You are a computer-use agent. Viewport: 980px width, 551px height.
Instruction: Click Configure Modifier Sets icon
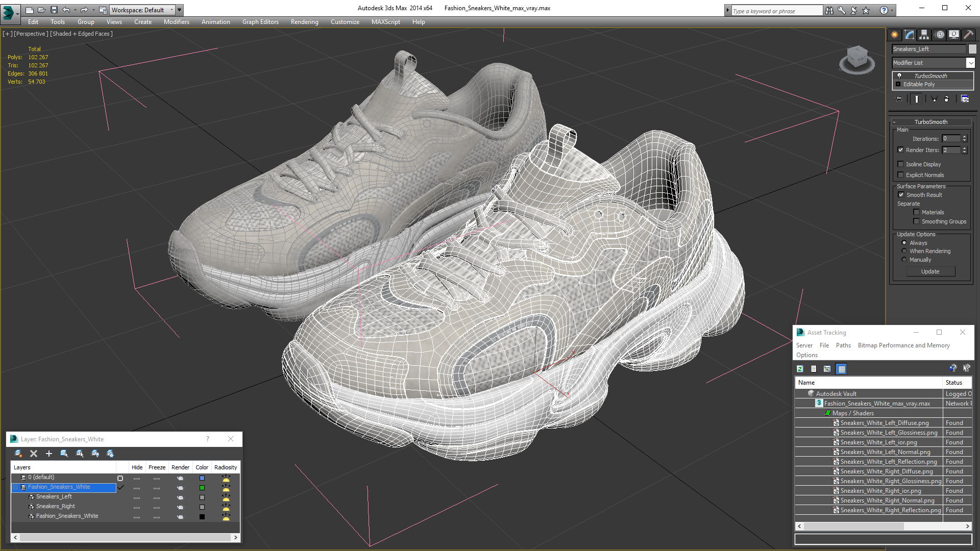coord(965,99)
